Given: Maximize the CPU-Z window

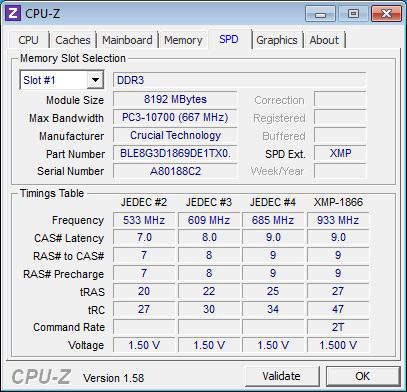Looking at the screenshot, I should point(353,14).
